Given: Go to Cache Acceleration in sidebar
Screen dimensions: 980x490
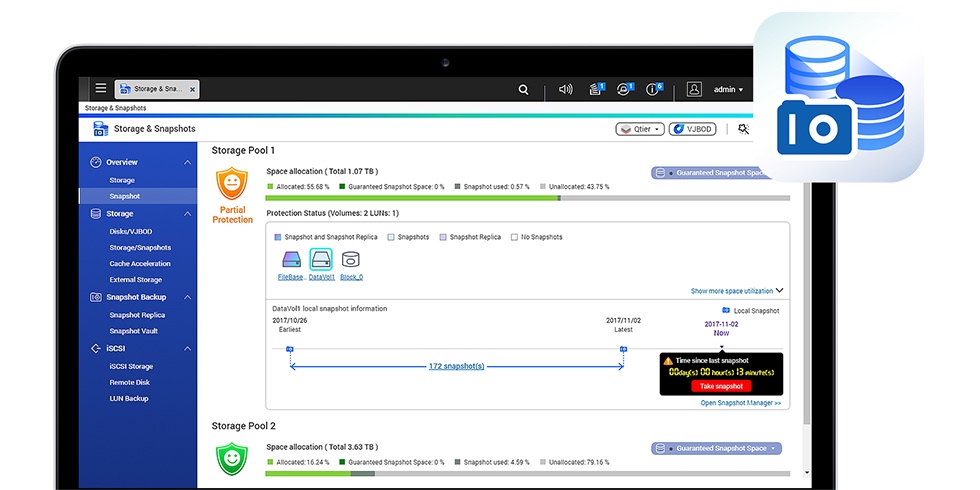Looking at the screenshot, I should click(140, 264).
